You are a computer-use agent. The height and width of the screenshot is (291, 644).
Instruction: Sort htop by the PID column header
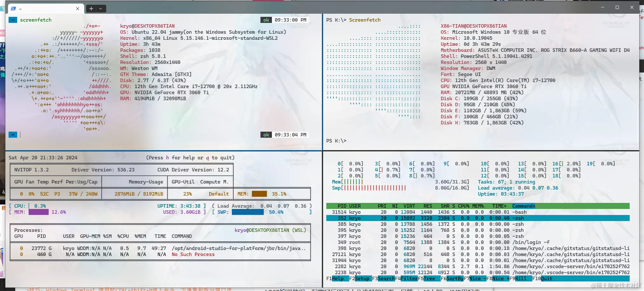[342, 206]
